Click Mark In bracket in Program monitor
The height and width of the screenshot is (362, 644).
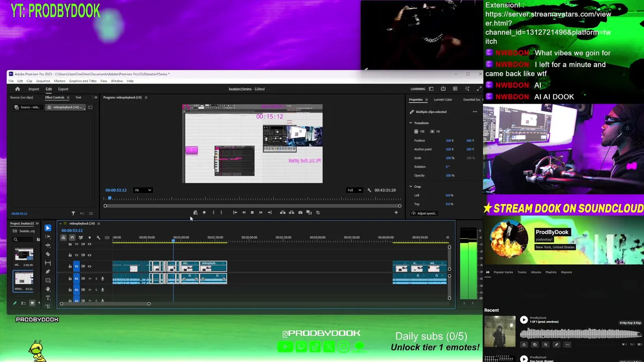213,212
